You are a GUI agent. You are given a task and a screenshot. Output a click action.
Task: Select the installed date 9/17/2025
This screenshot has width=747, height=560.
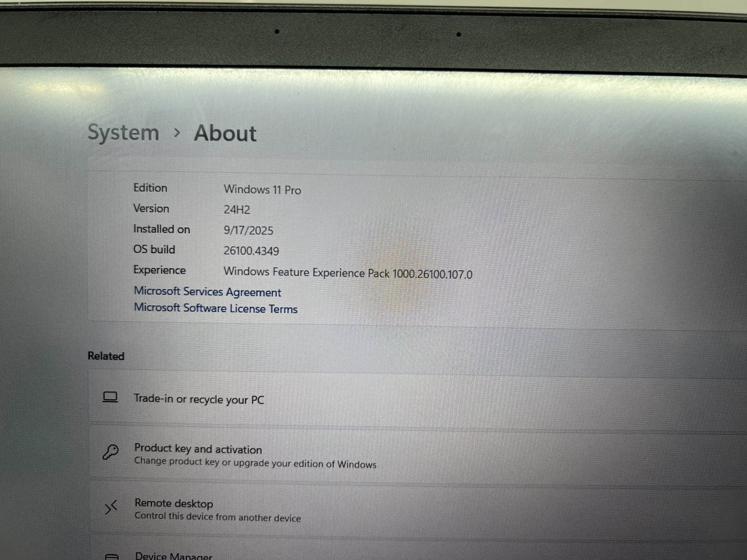(248, 230)
